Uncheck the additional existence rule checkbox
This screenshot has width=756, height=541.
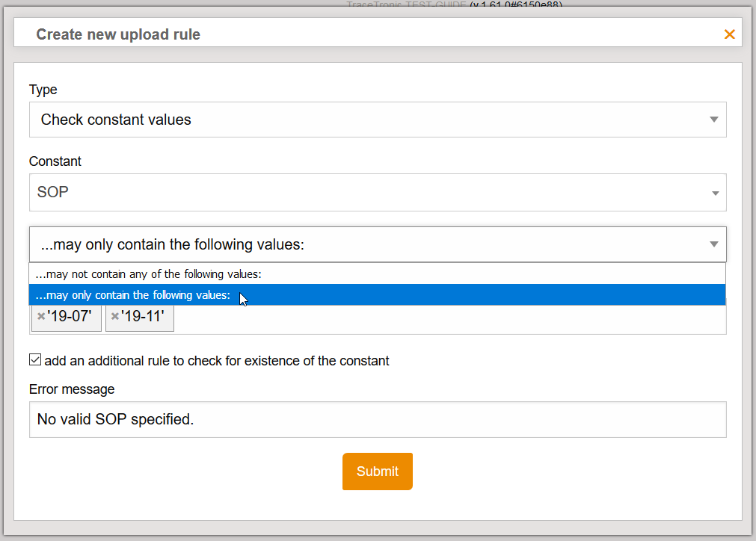coord(34,359)
